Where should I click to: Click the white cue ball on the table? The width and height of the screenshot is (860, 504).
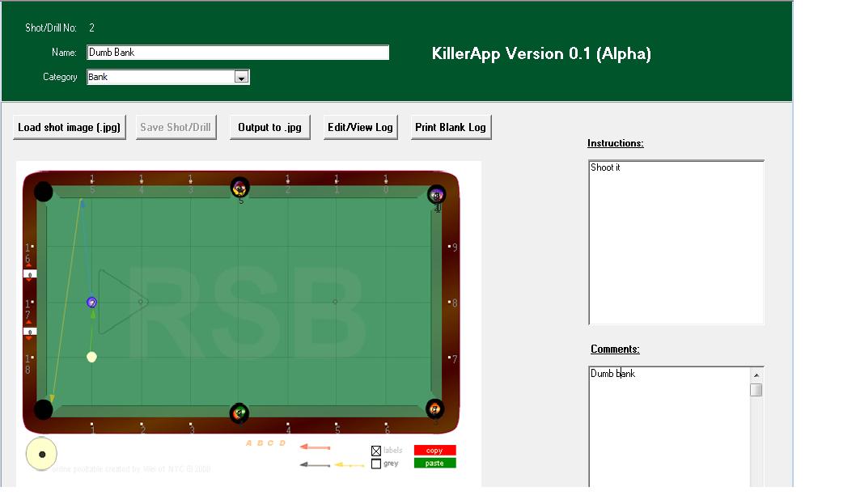pos(91,357)
